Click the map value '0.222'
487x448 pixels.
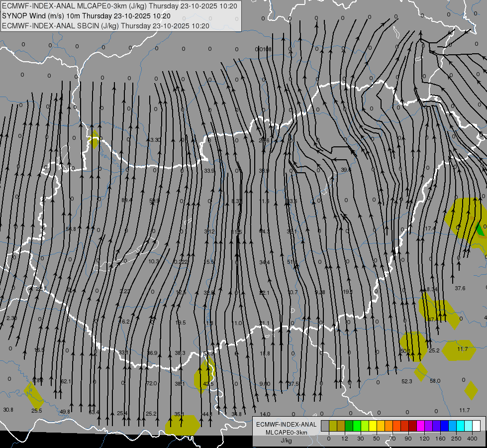(181, 262)
